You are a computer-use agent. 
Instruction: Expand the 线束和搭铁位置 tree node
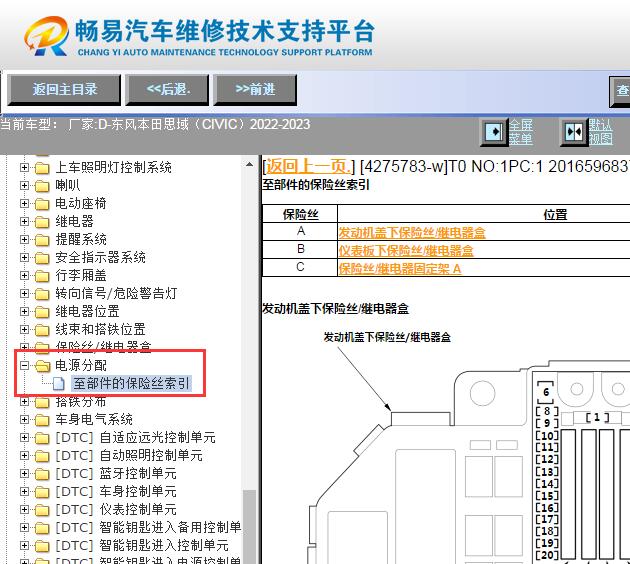pos(25,330)
